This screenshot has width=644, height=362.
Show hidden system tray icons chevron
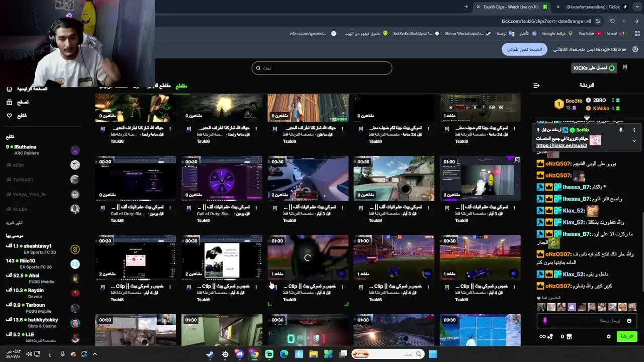[95, 354]
